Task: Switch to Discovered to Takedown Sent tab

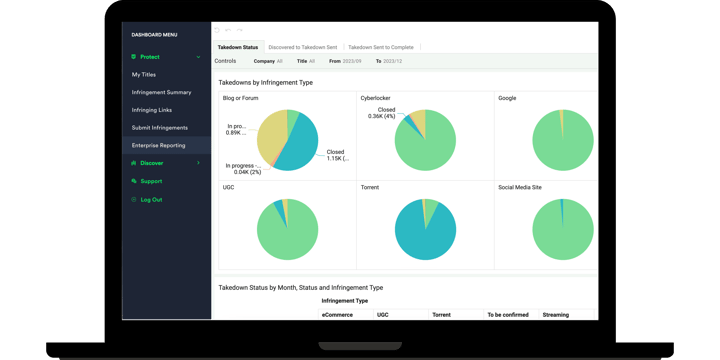Action: point(303,47)
